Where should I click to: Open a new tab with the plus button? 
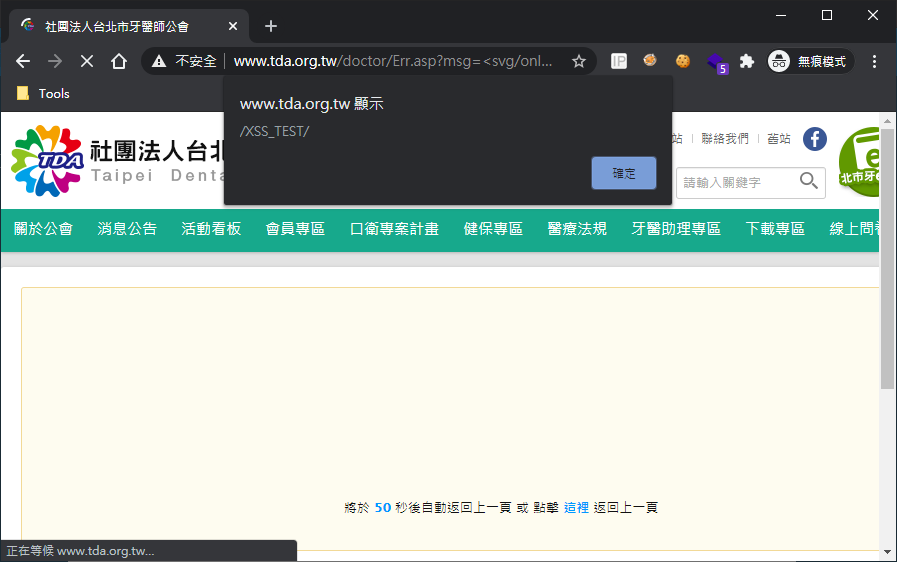pyautogui.click(x=271, y=26)
